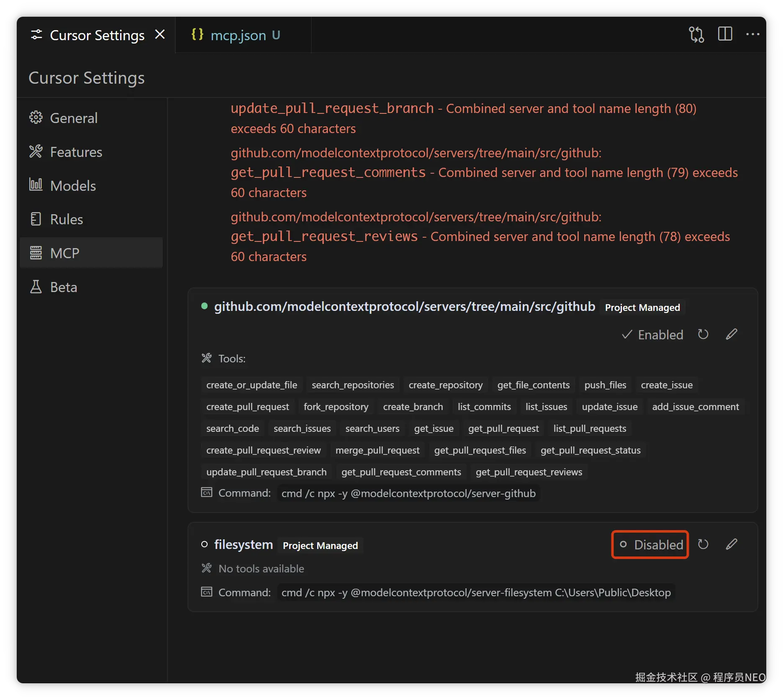Refresh the filesystem MCP server
This screenshot has width=783, height=700.
(703, 544)
